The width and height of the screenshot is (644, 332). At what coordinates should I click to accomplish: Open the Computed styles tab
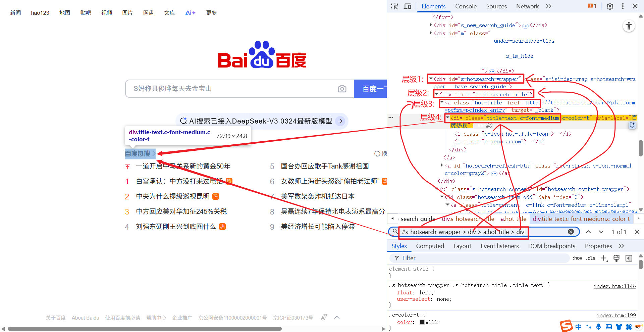[430, 246]
